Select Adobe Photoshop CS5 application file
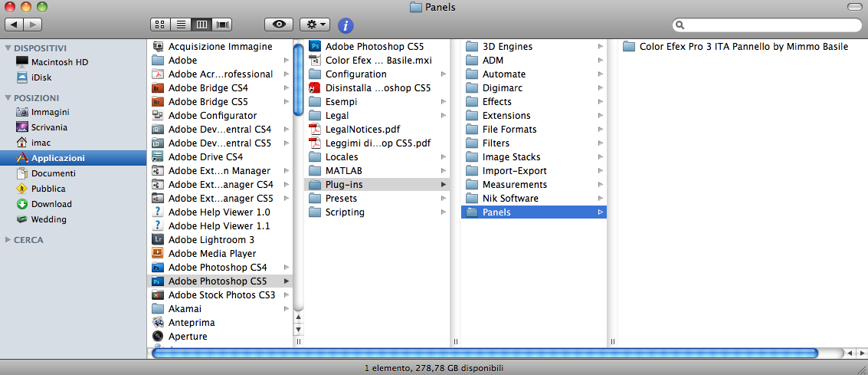 [x=377, y=47]
